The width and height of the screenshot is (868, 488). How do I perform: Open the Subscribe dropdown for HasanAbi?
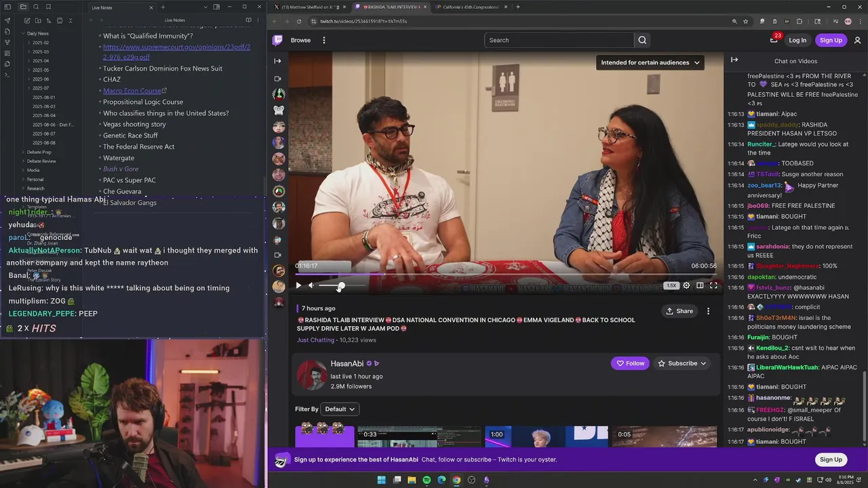coord(682,363)
